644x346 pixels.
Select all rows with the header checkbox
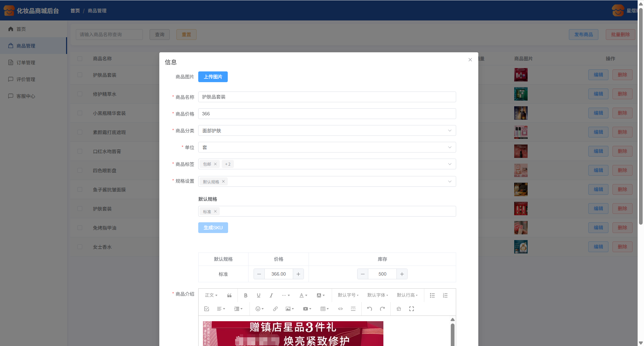(80, 59)
